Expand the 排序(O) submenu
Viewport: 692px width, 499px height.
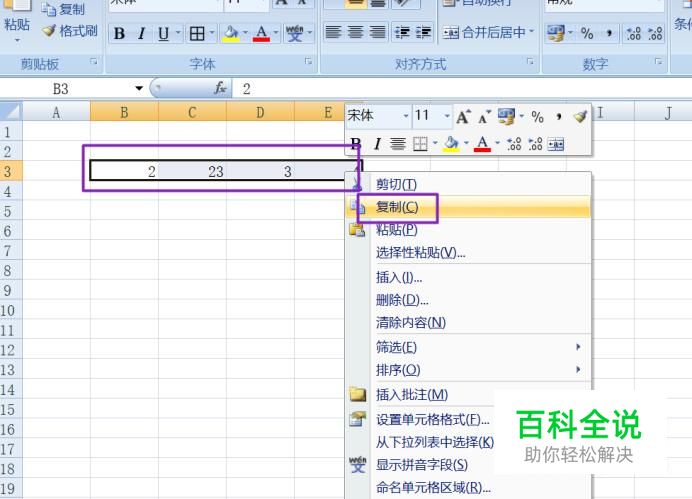click(x=468, y=370)
